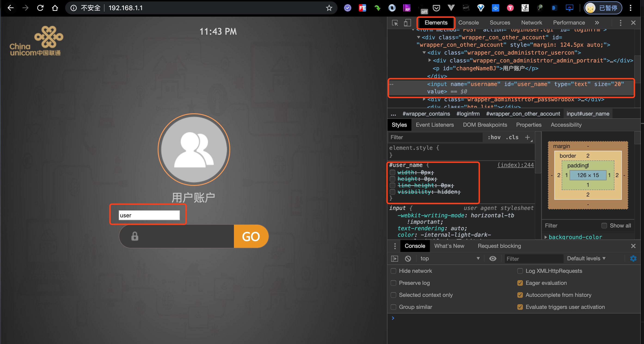Check the Preserve log checkbox
This screenshot has height=344, width=644.
(393, 283)
